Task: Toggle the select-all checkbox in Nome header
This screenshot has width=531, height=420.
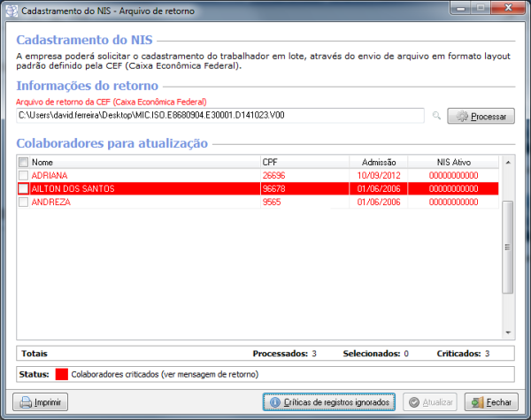Action: (x=24, y=163)
